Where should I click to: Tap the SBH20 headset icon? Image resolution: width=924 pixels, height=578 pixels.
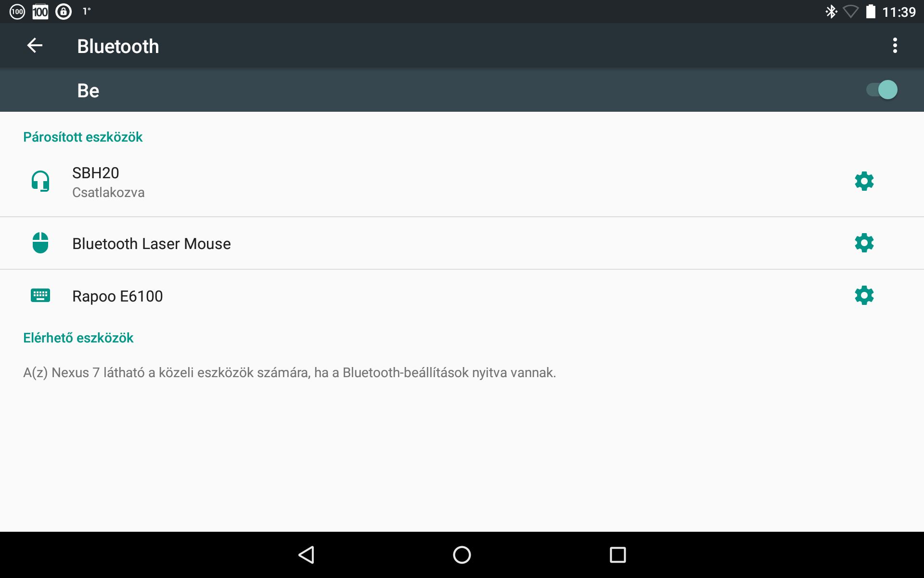pyautogui.click(x=40, y=182)
